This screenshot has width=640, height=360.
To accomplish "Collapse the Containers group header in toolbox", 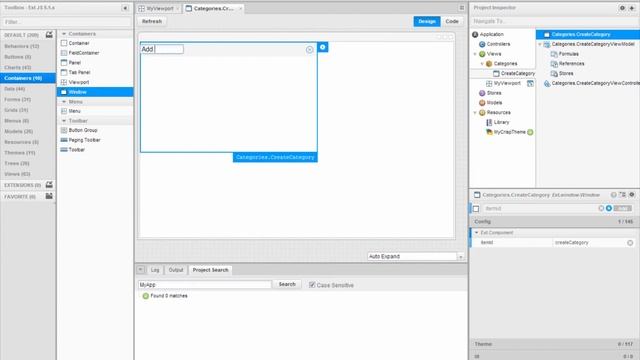I will (x=64, y=34).
